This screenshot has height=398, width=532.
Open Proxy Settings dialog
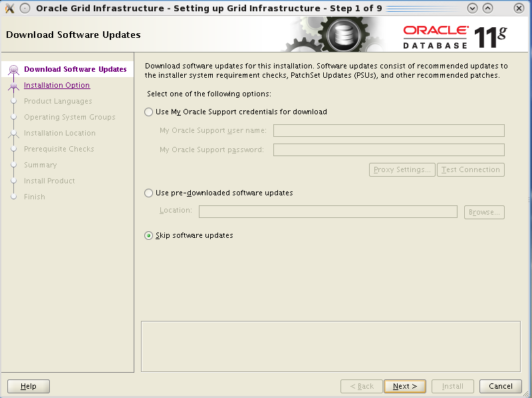(402, 169)
